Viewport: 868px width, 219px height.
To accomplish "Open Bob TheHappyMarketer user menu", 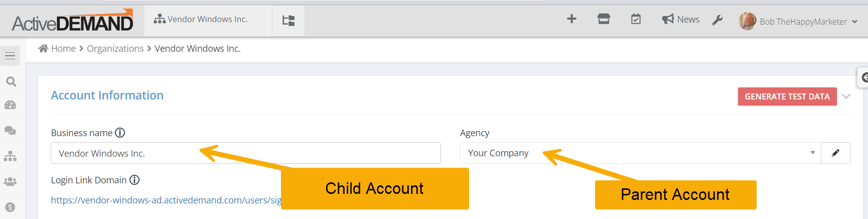I will 798,21.
